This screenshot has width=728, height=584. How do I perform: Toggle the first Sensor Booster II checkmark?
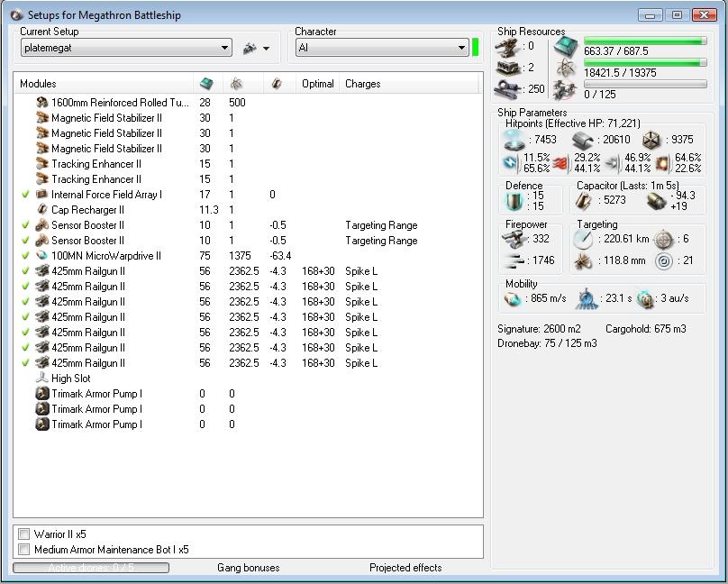coord(25,224)
